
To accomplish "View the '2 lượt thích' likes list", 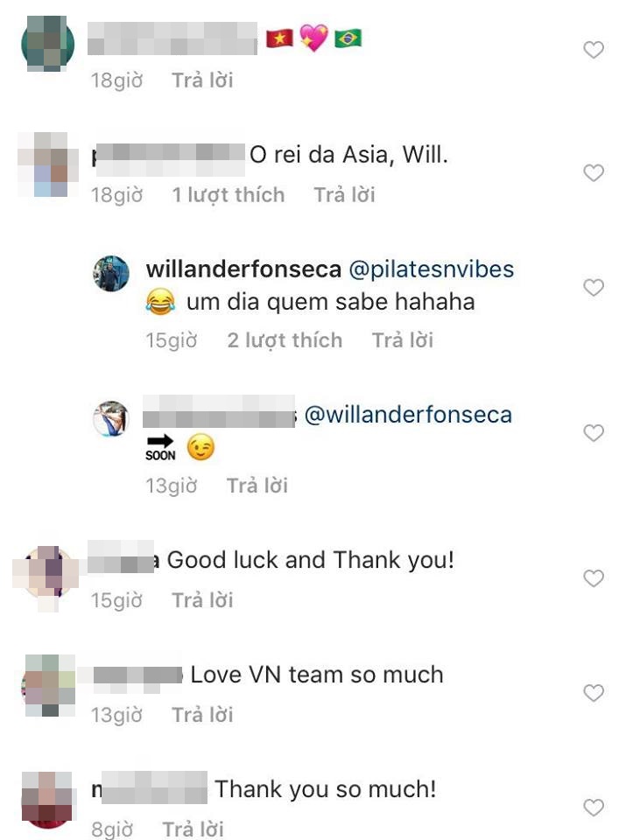I will [285, 340].
